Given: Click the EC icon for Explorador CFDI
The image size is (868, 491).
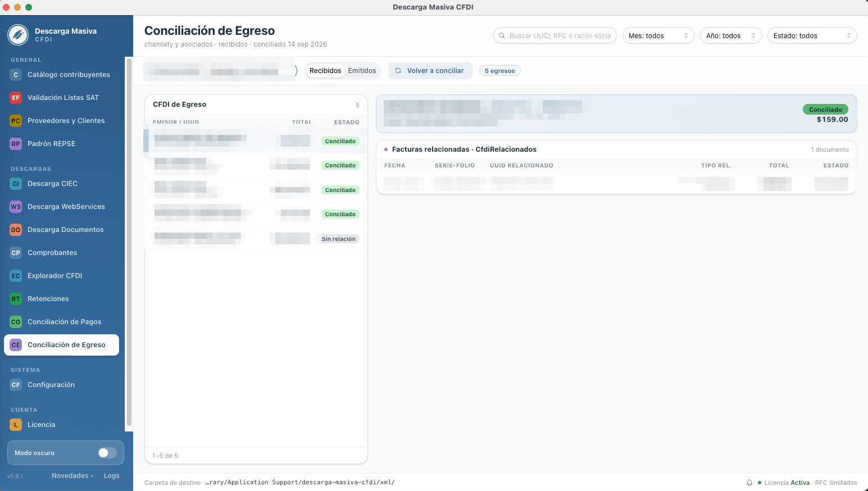Looking at the screenshot, I should (x=16, y=276).
